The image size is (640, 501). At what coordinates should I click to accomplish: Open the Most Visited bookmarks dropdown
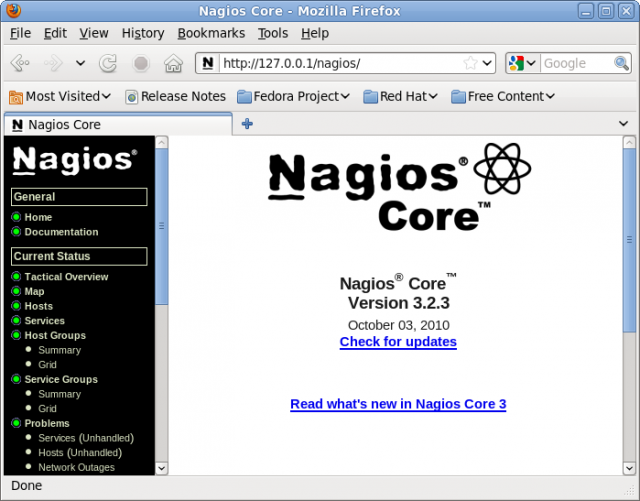pyautogui.click(x=60, y=97)
